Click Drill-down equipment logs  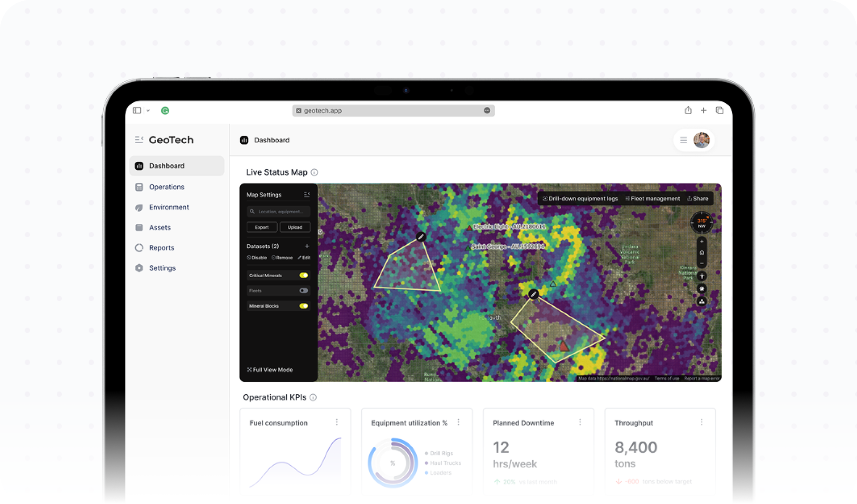coord(580,199)
